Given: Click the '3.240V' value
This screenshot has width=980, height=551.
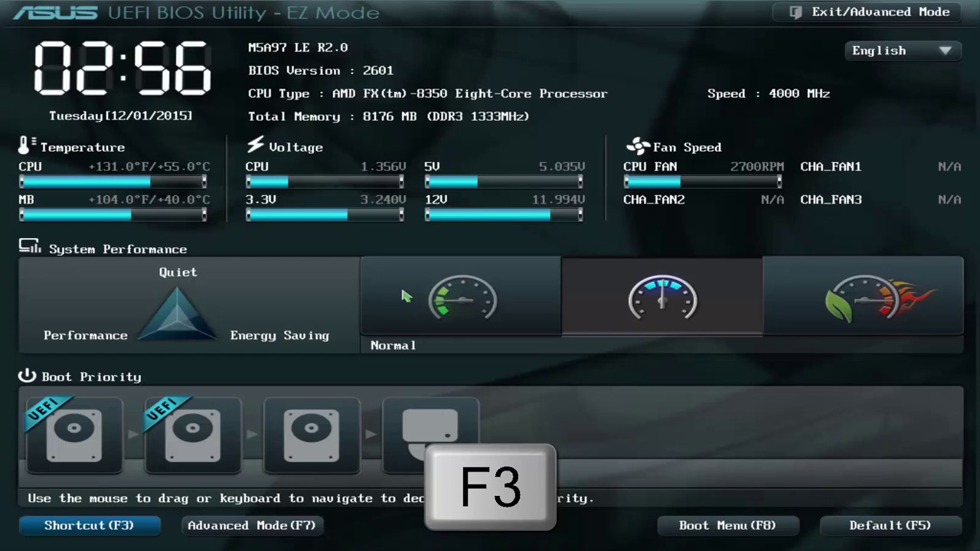Looking at the screenshot, I should click(384, 199).
